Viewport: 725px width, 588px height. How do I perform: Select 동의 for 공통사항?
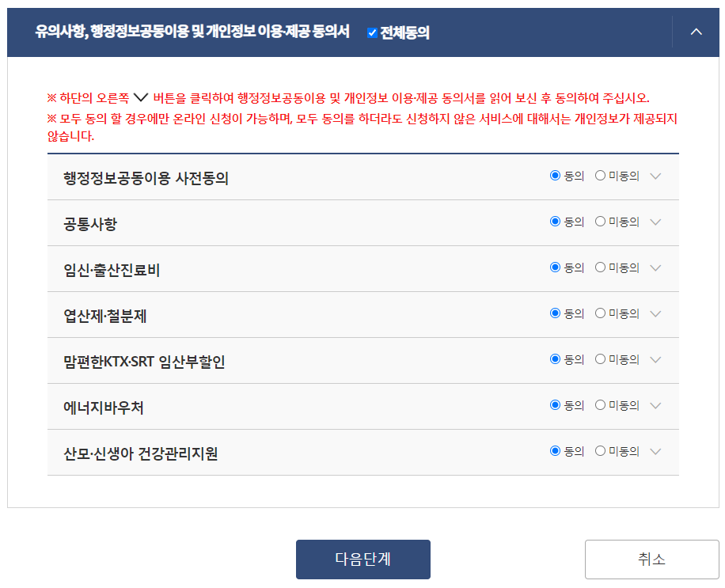[x=555, y=222]
